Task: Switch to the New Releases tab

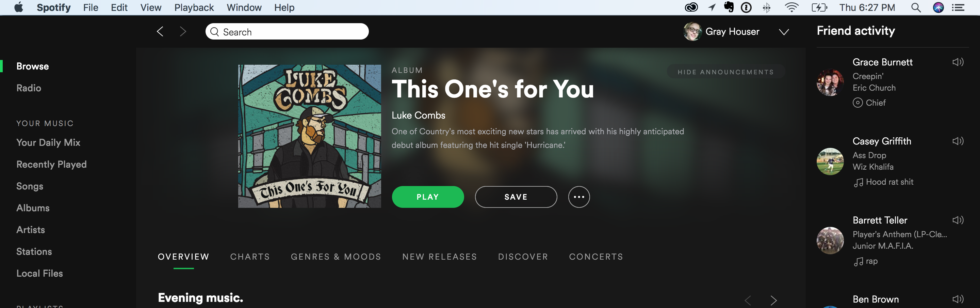Action: point(439,257)
